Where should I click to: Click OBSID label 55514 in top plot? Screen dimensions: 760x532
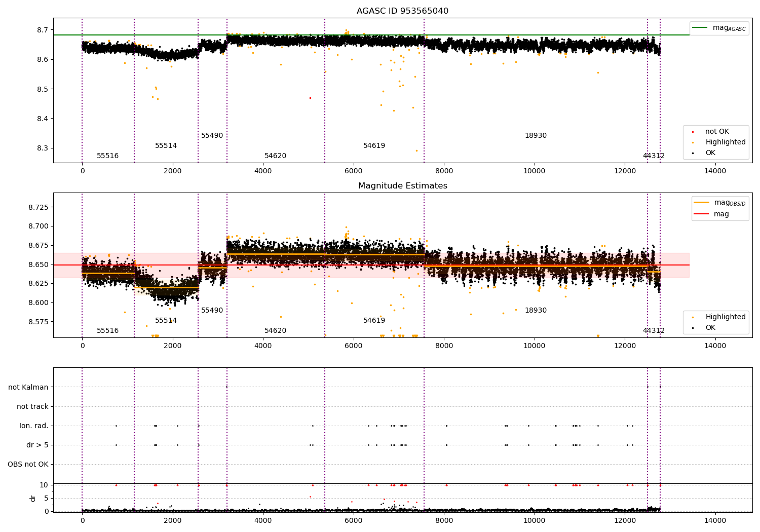(x=166, y=146)
